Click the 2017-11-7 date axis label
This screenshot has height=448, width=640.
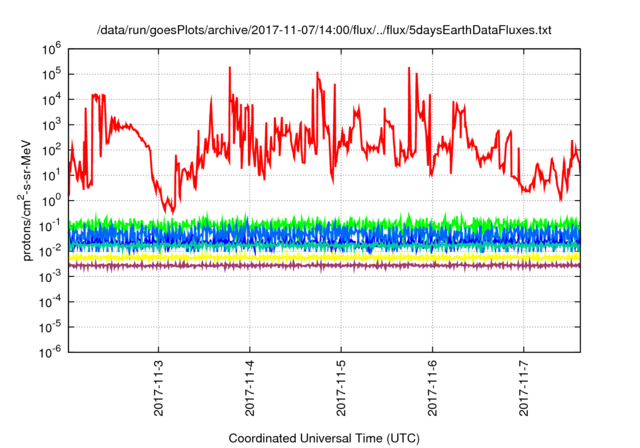(x=524, y=388)
